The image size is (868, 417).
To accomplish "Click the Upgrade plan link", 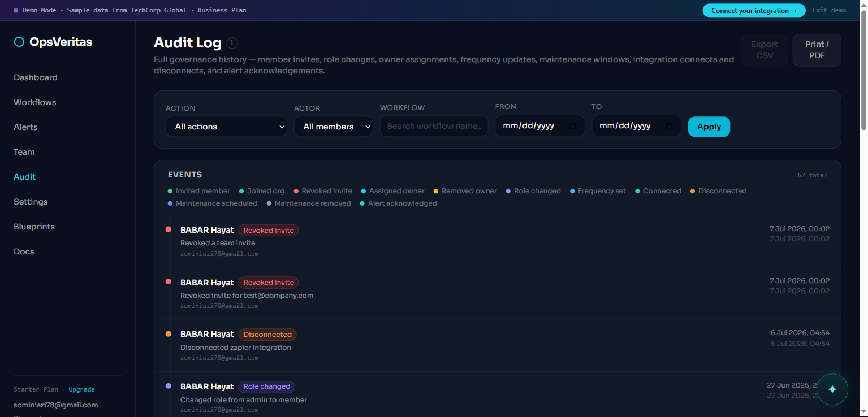I will [x=82, y=389].
